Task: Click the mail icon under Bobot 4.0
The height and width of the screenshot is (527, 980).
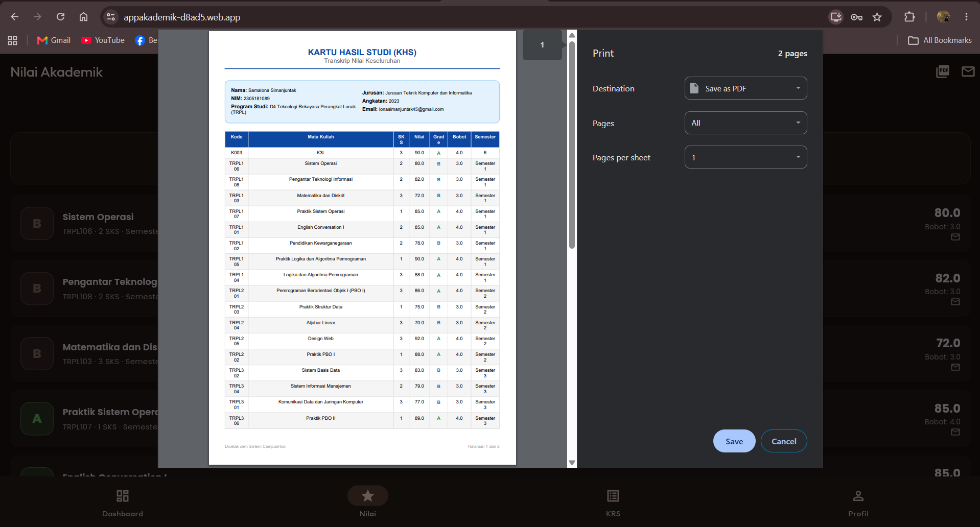Action: pyautogui.click(x=955, y=432)
